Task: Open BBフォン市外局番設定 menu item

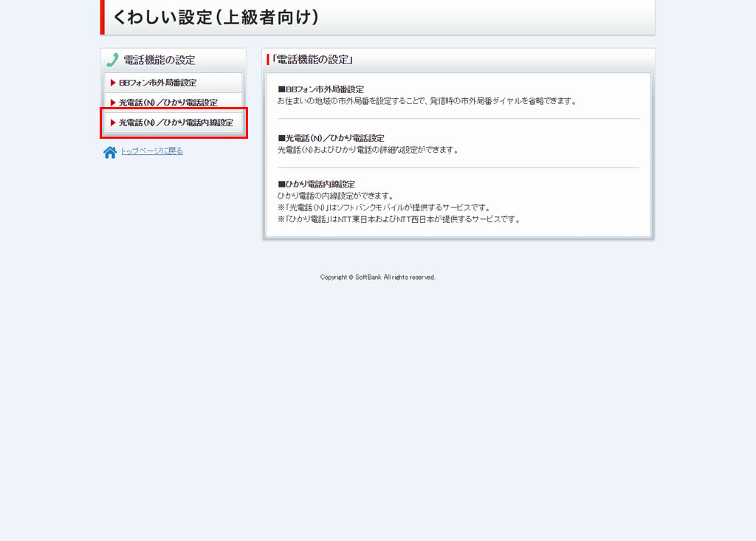Action: pyautogui.click(x=173, y=83)
